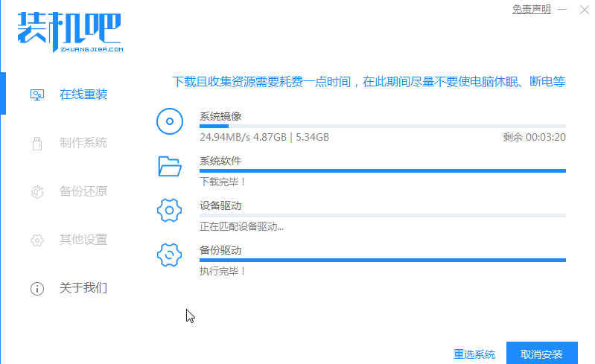Click the 其他设置 gear icon
Image resolution: width=595 pixels, height=364 pixels.
36,240
